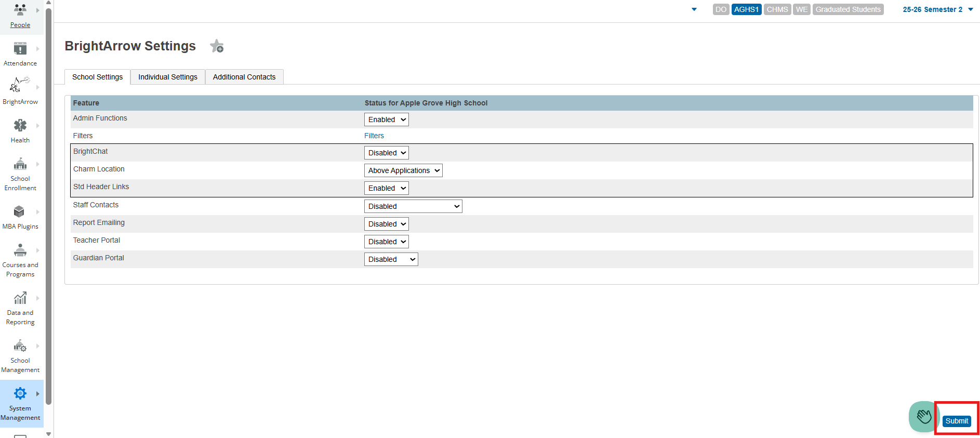
Task: Expand the System Management submenu arrow
Action: [x=38, y=394]
